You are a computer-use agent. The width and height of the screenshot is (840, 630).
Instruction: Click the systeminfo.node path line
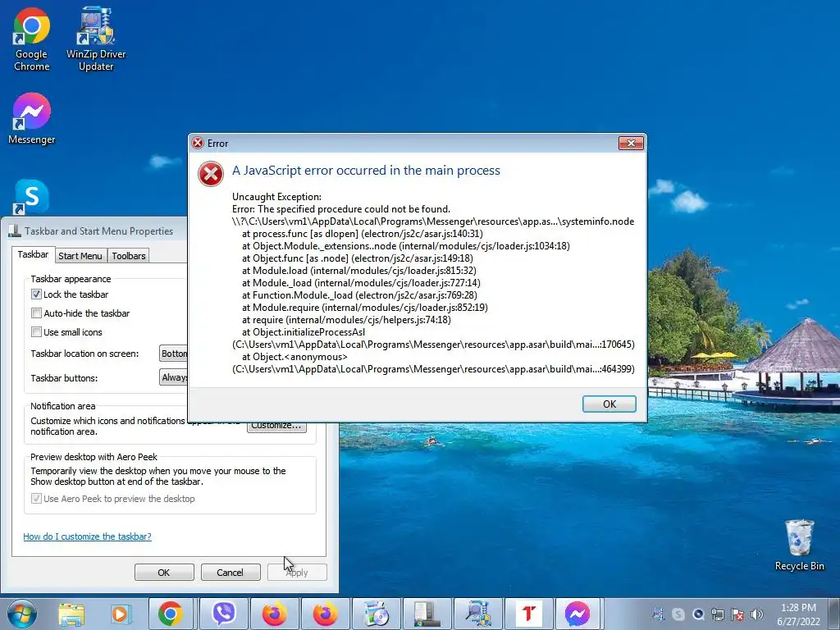pos(433,221)
